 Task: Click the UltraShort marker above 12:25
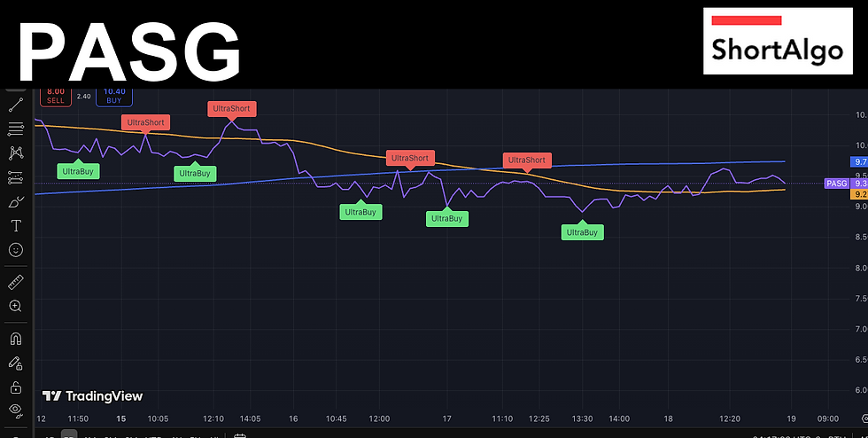[x=527, y=160]
